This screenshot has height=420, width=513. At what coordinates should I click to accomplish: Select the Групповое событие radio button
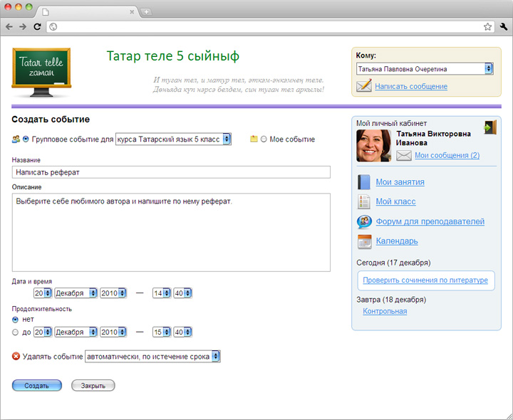pos(26,140)
